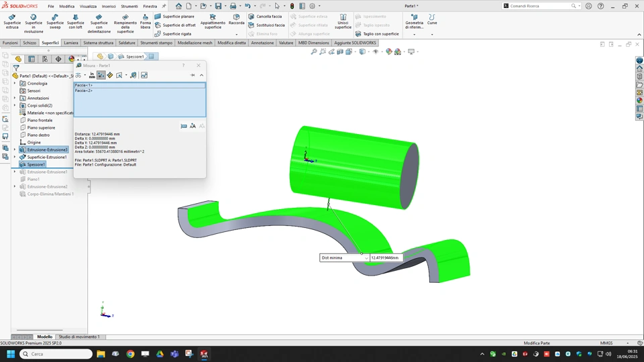The height and width of the screenshot is (362, 644).
Task: Expand the Curve dropdown arrow
Action: point(432,34)
